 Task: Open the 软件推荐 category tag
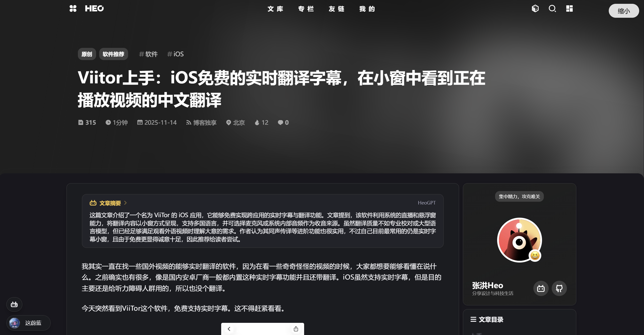click(x=113, y=54)
